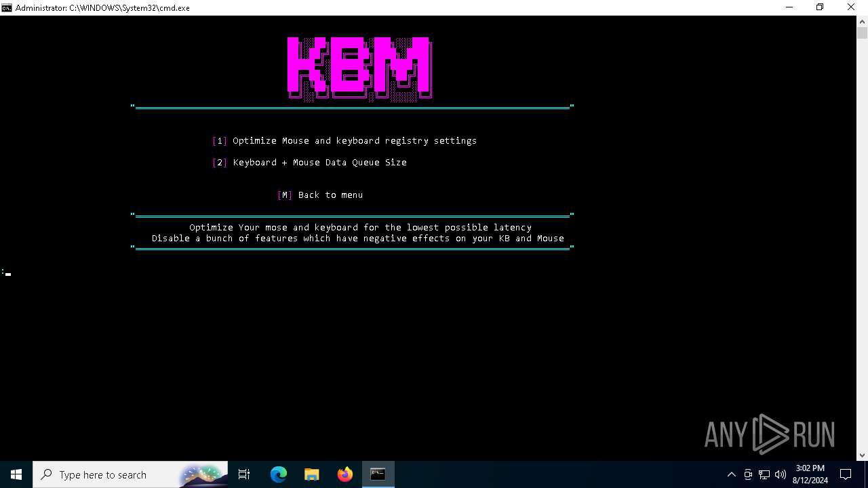Image resolution: width=868 pixels, height=488 pixels.
Task: Open File Explorer from the taskbar
Action: [312, 474]
